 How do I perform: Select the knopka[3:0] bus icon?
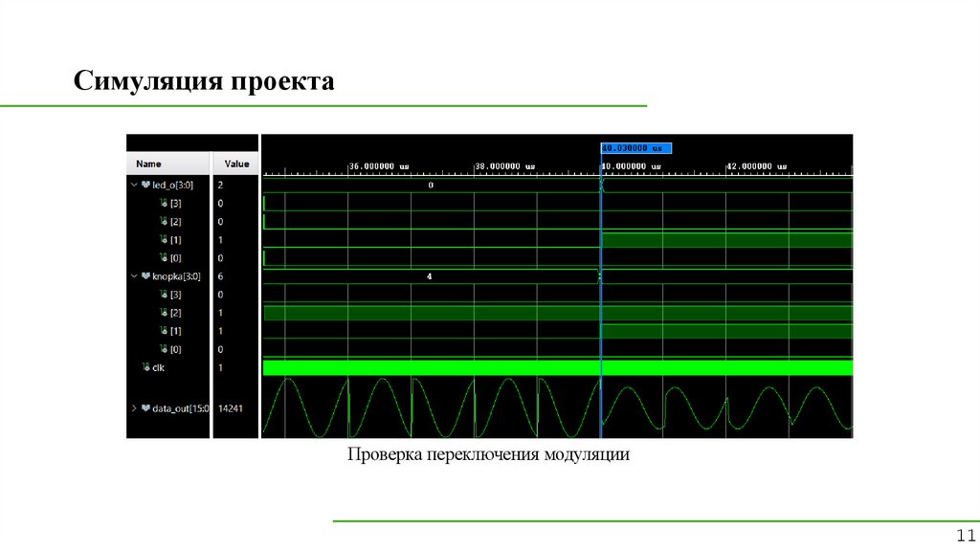(145, 276)
